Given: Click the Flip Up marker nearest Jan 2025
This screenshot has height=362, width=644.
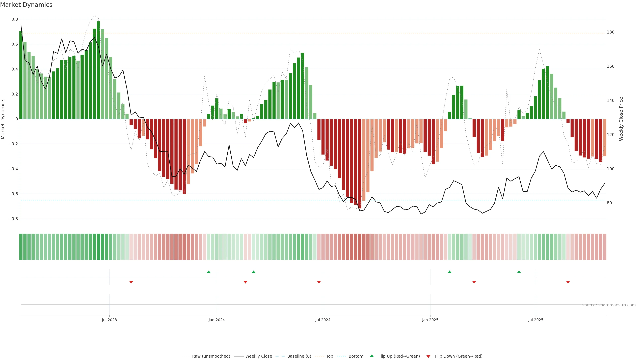Looking at the screenshot, I should tap(449, 272).
